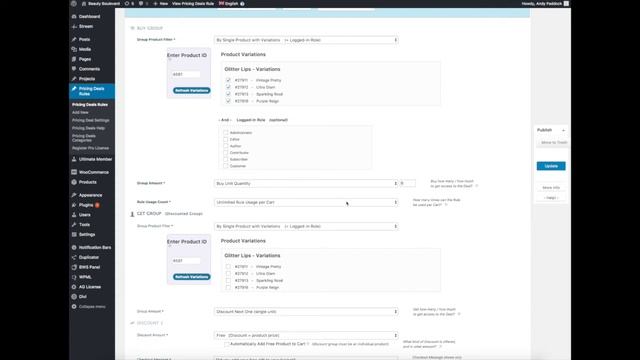Open Dashboard via its sidebar icon
640x360 pixels.
74,16
